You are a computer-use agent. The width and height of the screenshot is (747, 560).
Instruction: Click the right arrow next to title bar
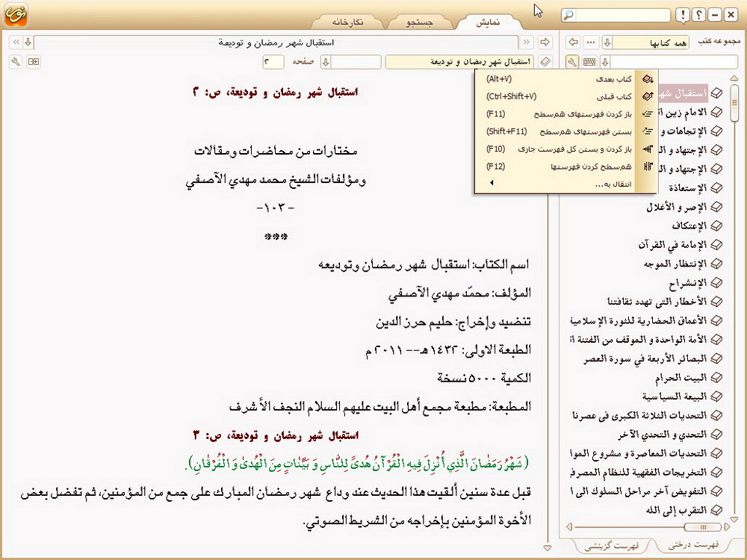(x=545, y=42)
